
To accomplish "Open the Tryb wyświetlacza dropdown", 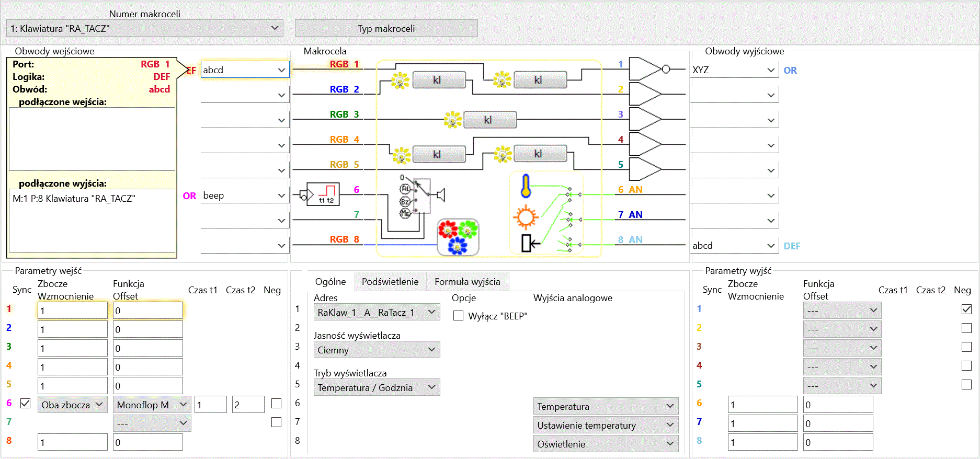I will [x=377, y=387].
